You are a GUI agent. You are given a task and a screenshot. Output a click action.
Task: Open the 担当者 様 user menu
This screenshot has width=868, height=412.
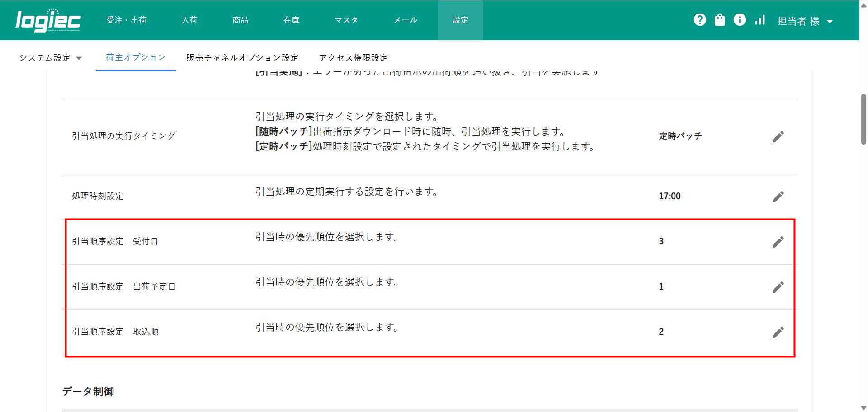point(805,21)
